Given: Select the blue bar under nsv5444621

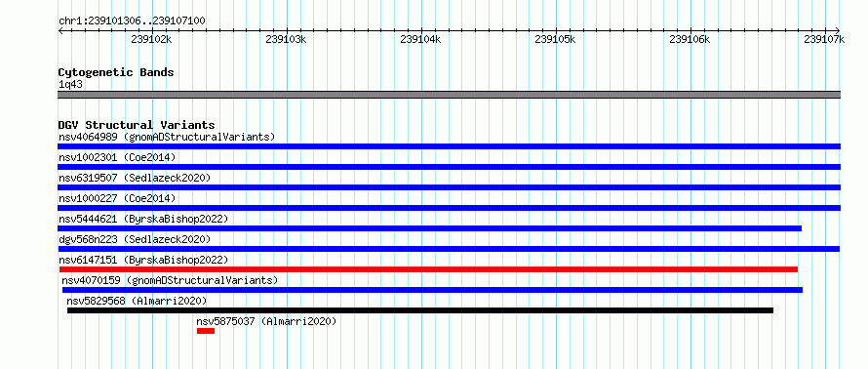Looking at the screenshot, I should [x=429, y=228].
